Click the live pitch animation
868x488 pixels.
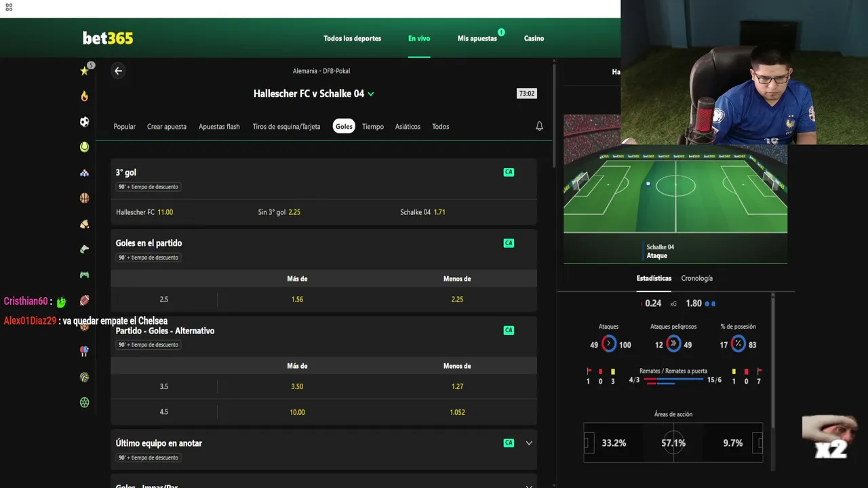[x=675, y=188]
